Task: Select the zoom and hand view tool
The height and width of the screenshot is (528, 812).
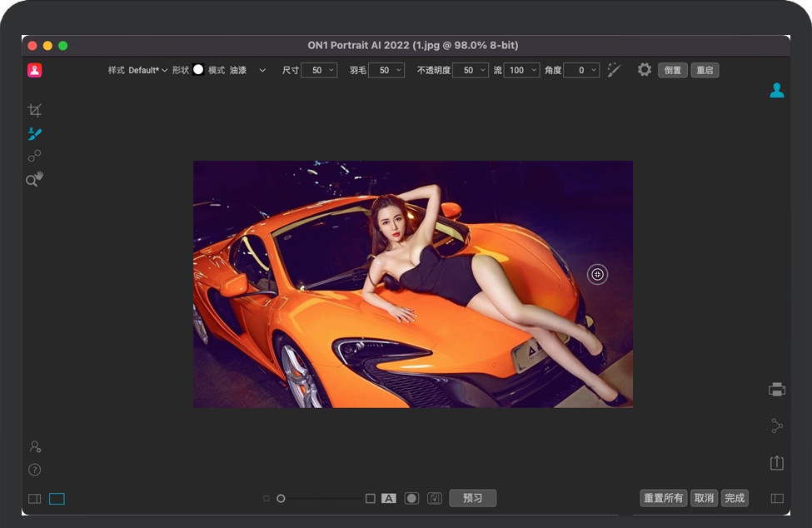Action: tap(34, 179)
